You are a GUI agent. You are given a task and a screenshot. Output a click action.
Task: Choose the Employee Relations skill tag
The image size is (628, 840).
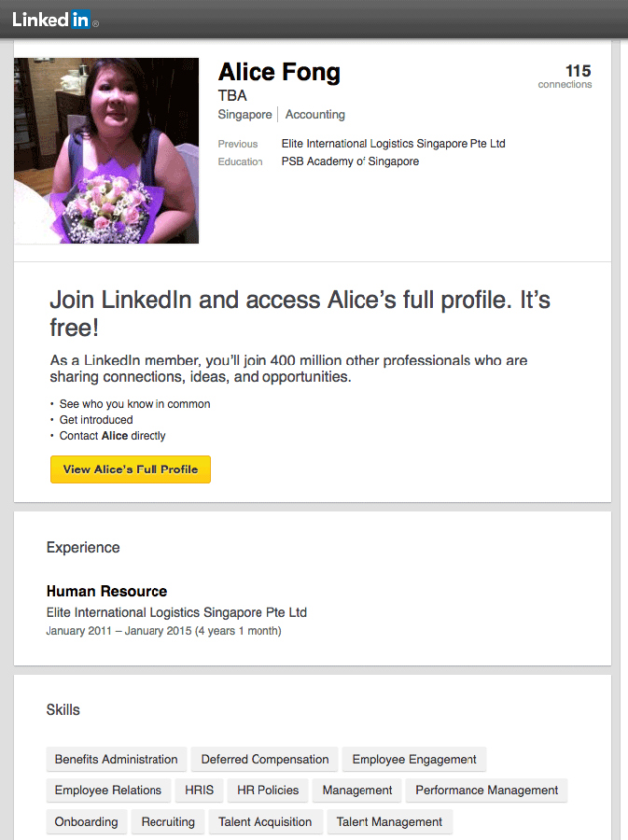[x=108, y=791]
